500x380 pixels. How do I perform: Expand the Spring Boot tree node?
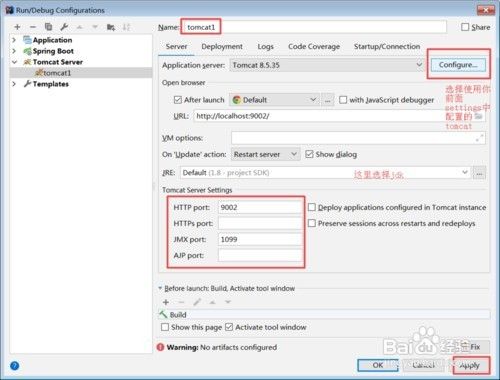(x=14, y=51)
